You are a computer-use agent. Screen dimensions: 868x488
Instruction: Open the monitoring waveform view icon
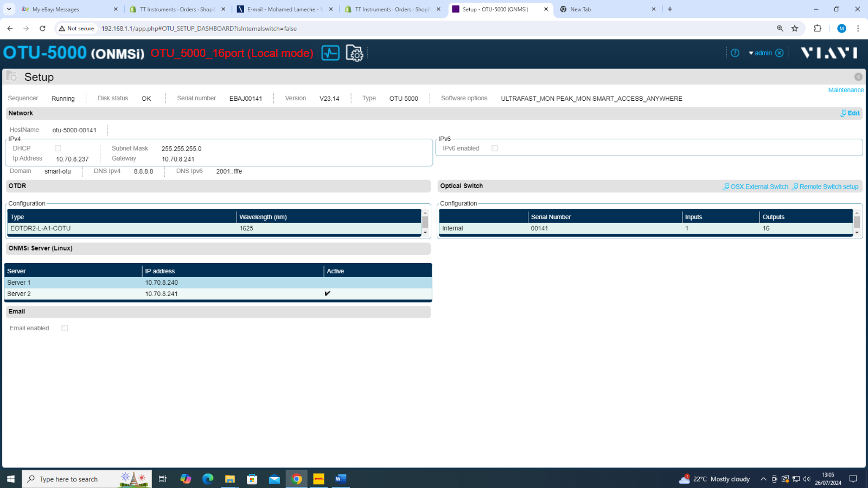point(330,53)
